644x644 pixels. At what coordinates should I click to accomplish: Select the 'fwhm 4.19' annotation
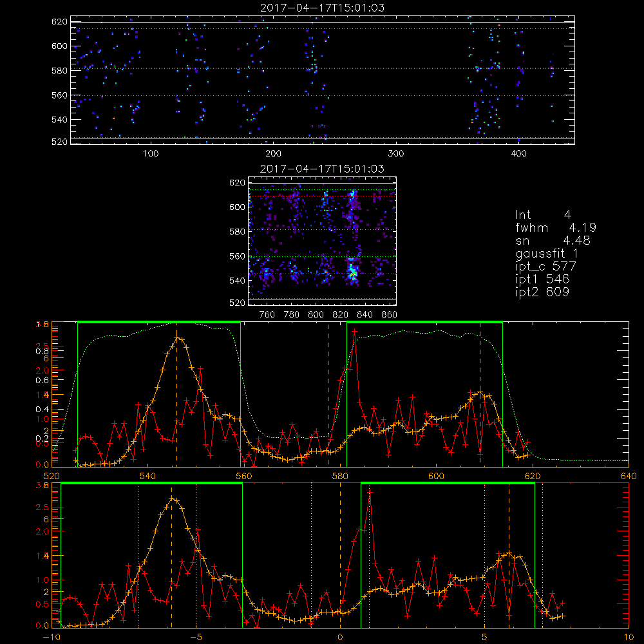(556, 227)
